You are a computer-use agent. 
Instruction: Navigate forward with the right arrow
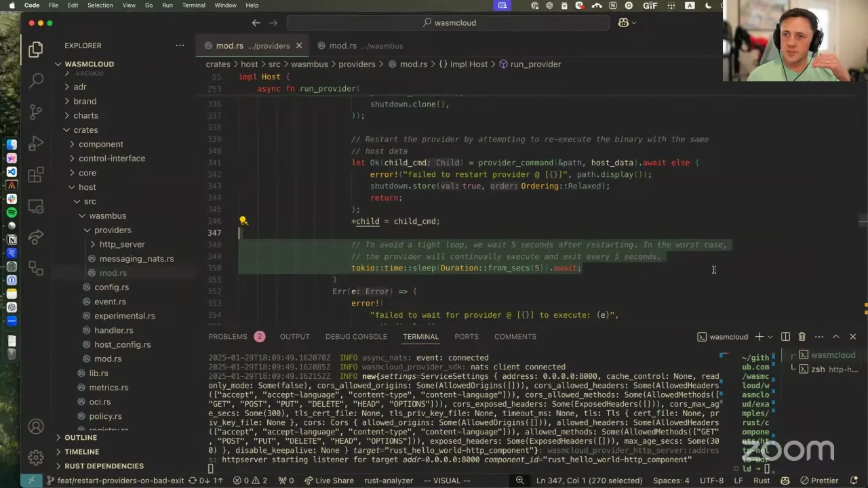[273, 22]
